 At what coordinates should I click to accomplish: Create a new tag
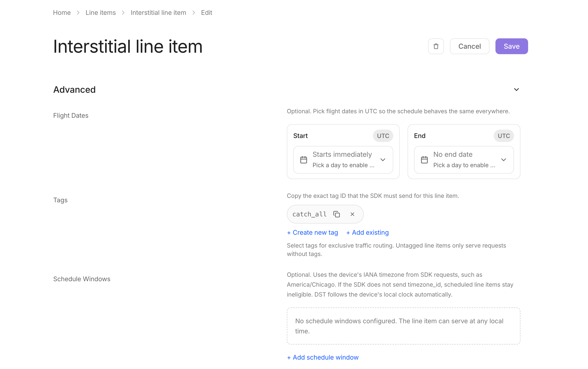pos(313,232)
